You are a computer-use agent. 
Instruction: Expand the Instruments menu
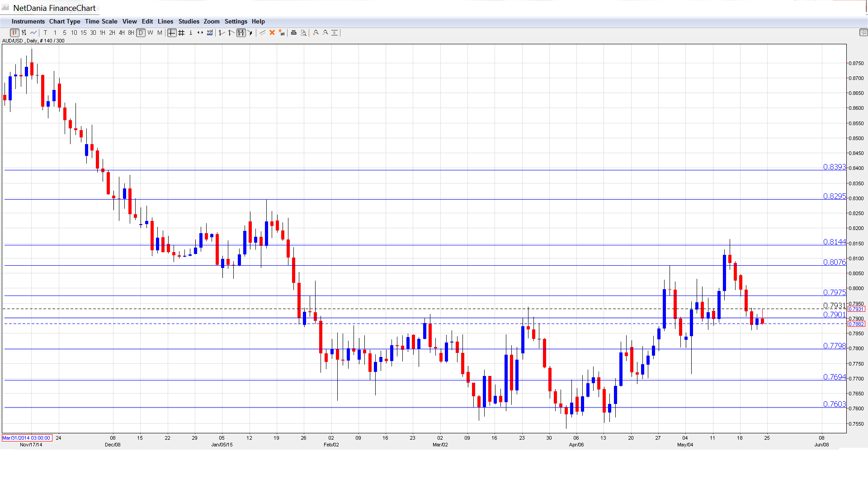pos(28,21)
